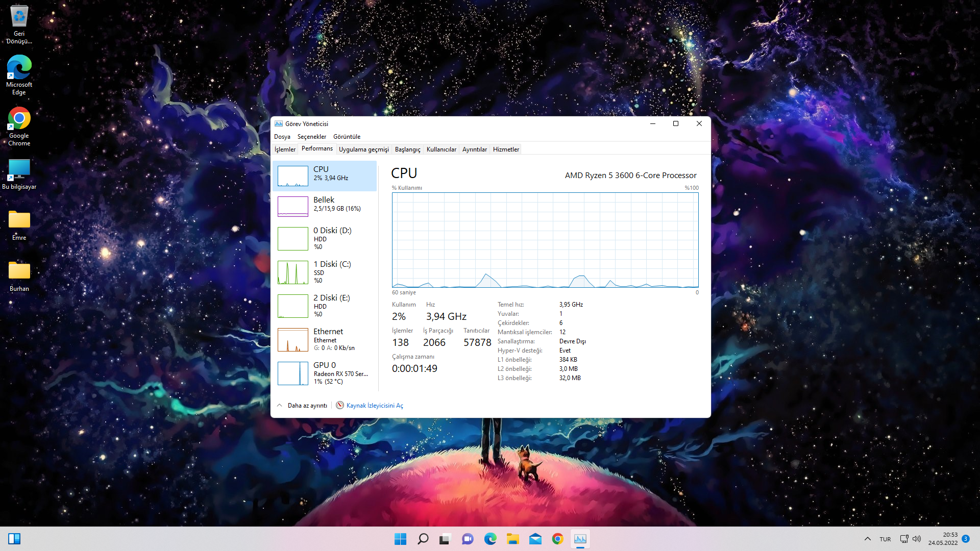
Task: Switch to the Başlangıç tab
Action: pyautogui.click(x=407, y=149)
